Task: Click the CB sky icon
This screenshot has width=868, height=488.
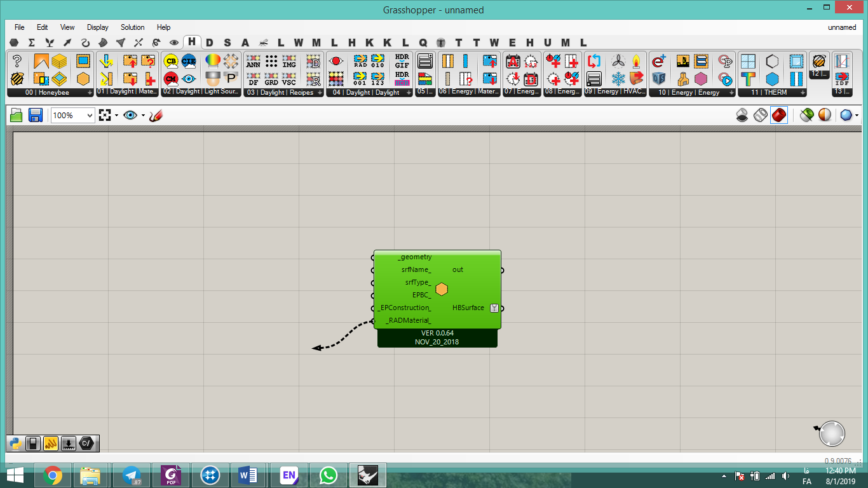Action: [170, 61]
